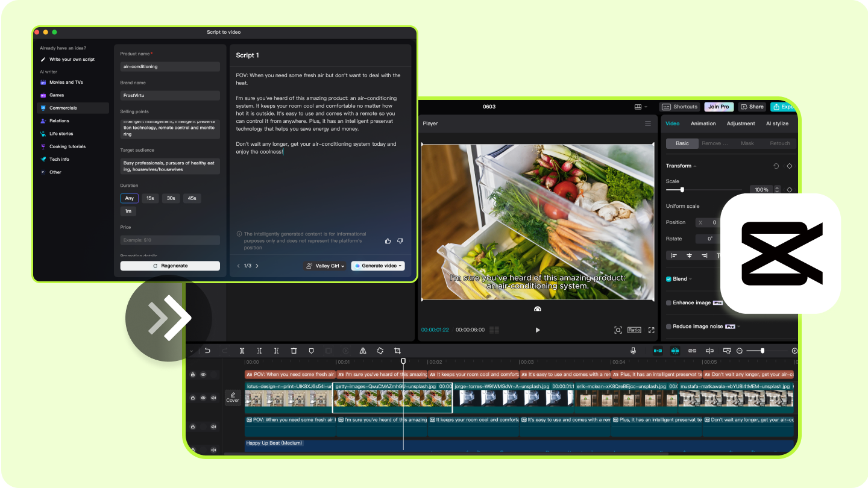
Task: Enable the Reduce image noise checkbox
Action: point(668,327)
